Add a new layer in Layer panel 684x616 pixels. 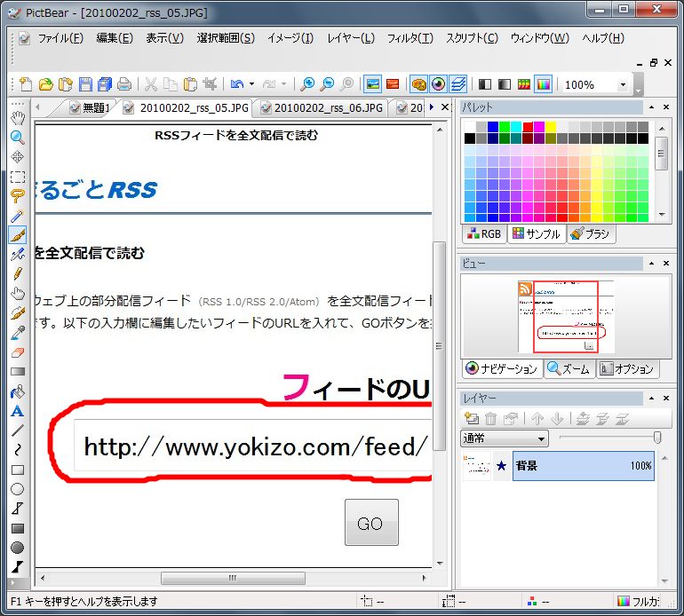472,419
